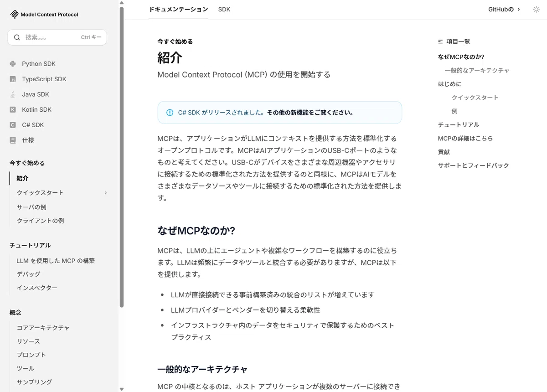Click the Java SDK icon
The width and height of the screenshot is (547, 392).
[x=13, y=94]
